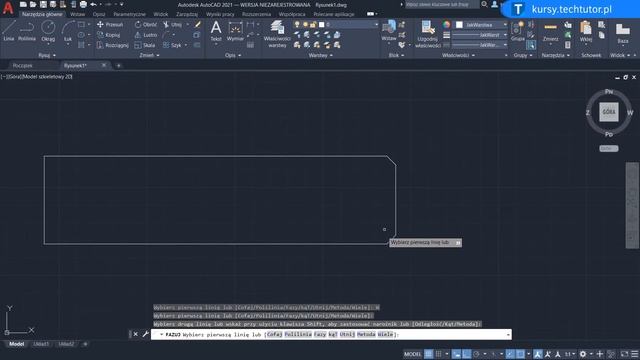Screen dimensions: 640x360
Task: Choose the Kąt command option
Action: pos(333,334)
